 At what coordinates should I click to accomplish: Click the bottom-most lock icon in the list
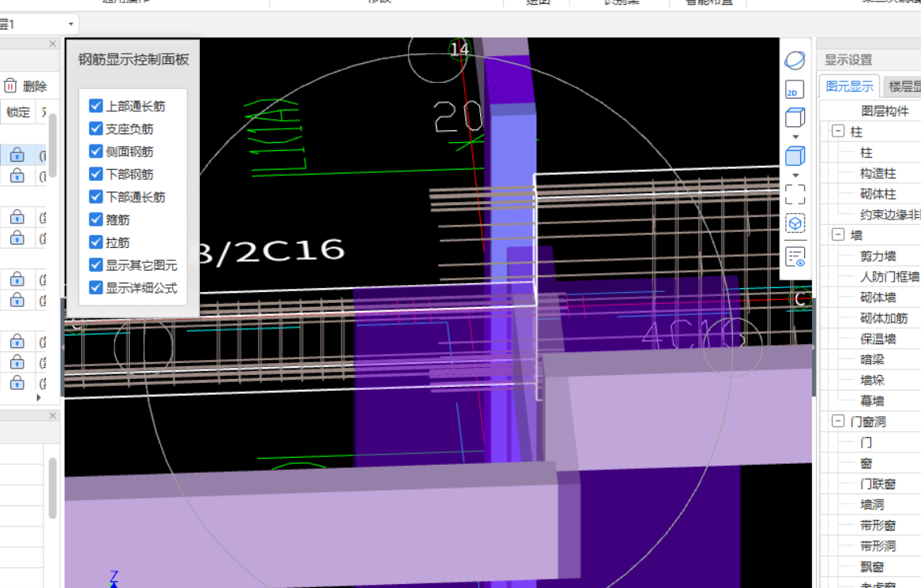17,383
